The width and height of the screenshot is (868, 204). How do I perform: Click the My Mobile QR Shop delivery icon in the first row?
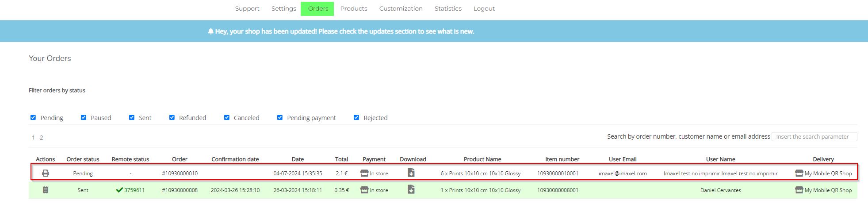coord(799,173)
